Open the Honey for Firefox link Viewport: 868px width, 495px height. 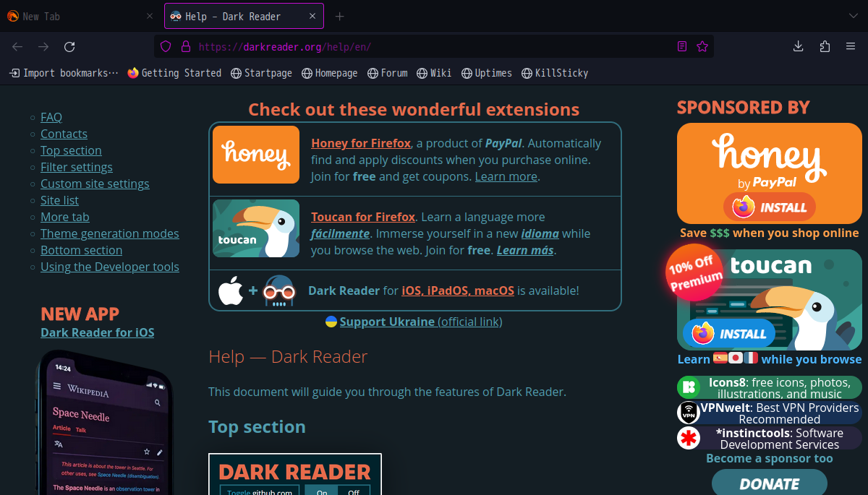[361, 143]
